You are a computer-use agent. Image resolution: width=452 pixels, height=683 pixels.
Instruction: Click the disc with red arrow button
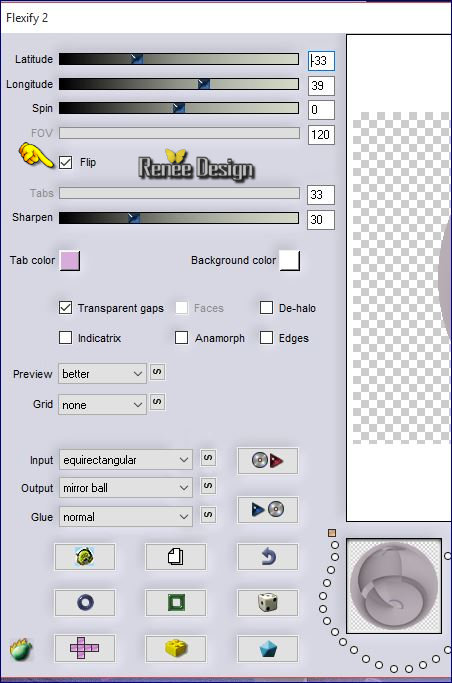tap(267, 460)
